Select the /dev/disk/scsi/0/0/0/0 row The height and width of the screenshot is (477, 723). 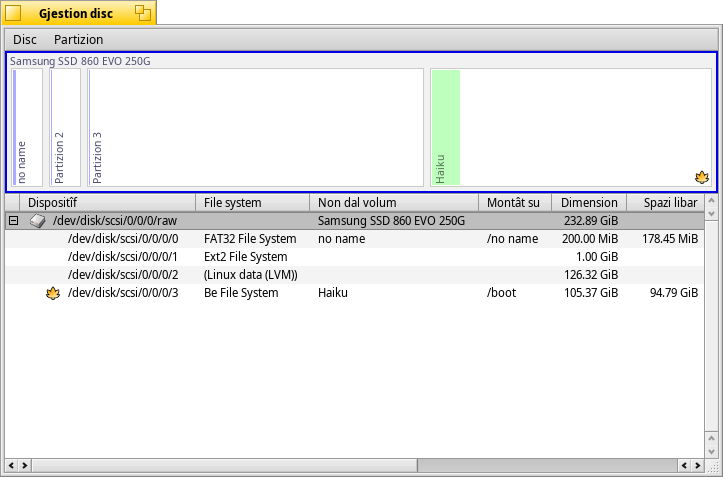355,239
